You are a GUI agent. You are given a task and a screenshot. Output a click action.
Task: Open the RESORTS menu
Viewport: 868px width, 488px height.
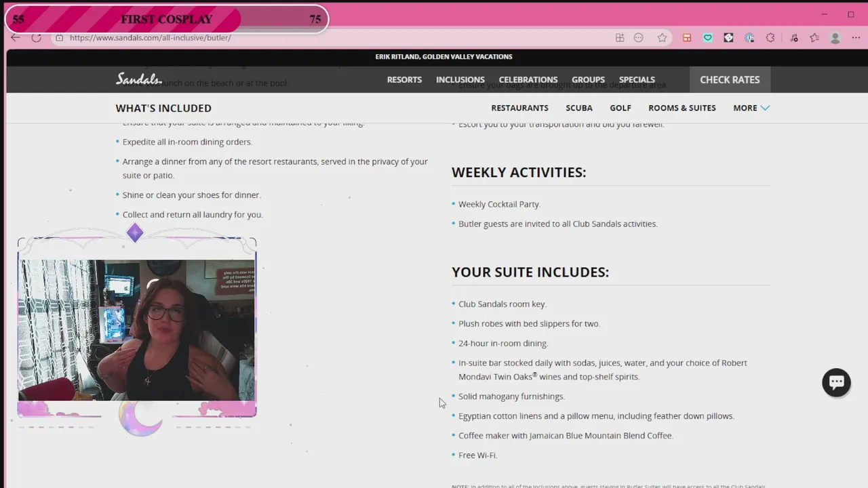click(404, 79)
